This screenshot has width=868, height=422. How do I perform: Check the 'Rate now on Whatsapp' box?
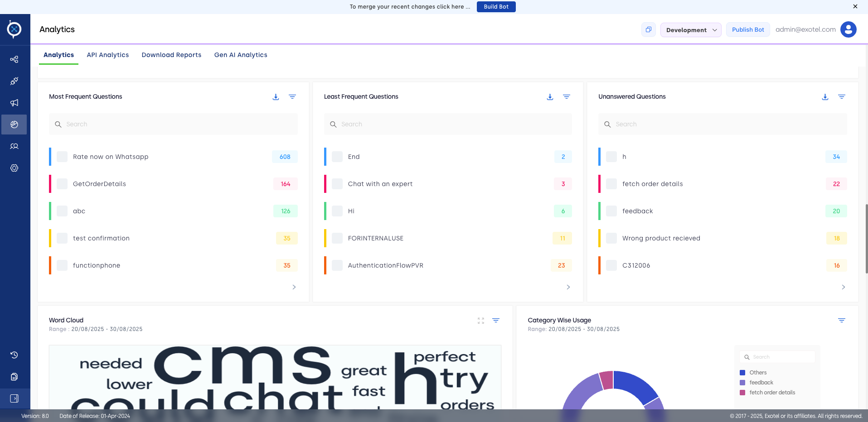[x=62, y=157]
